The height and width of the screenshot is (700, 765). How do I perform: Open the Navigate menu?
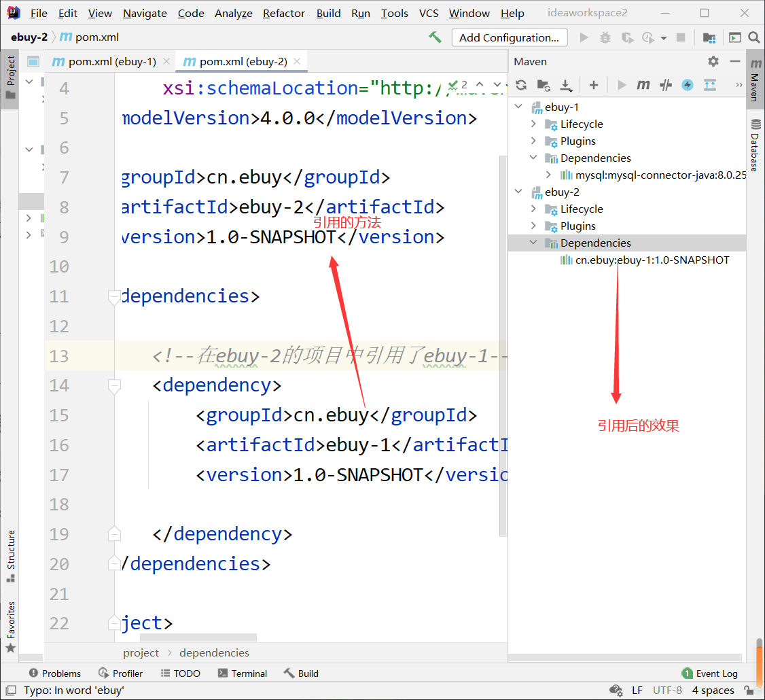pos(145,13)
